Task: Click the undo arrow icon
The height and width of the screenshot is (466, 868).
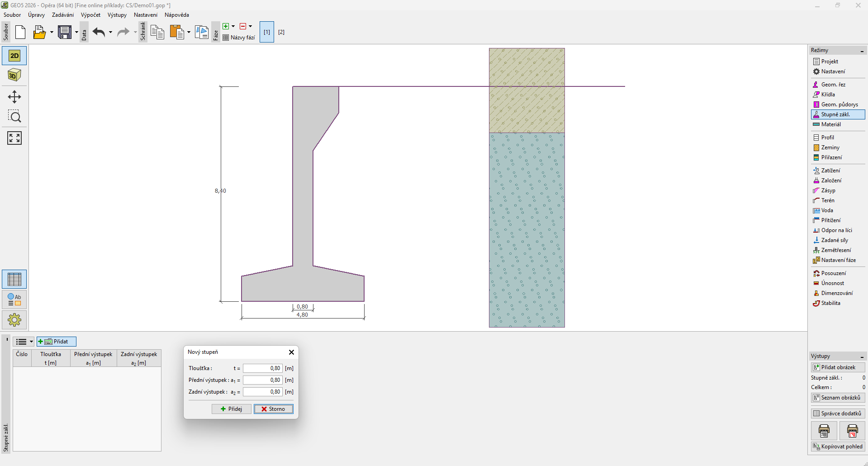Action: (99, 32)
